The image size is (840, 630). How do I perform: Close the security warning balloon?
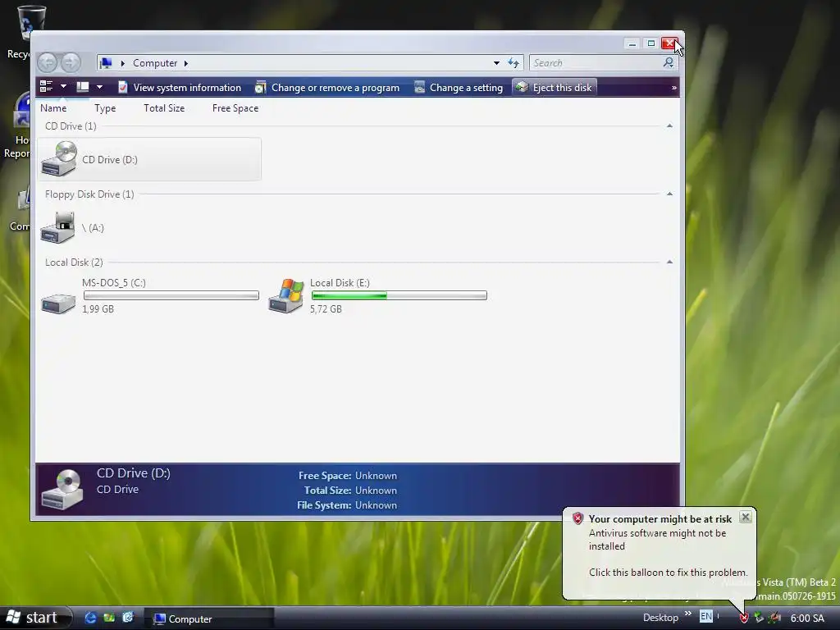pyautogui.click(x=745, y=517)
